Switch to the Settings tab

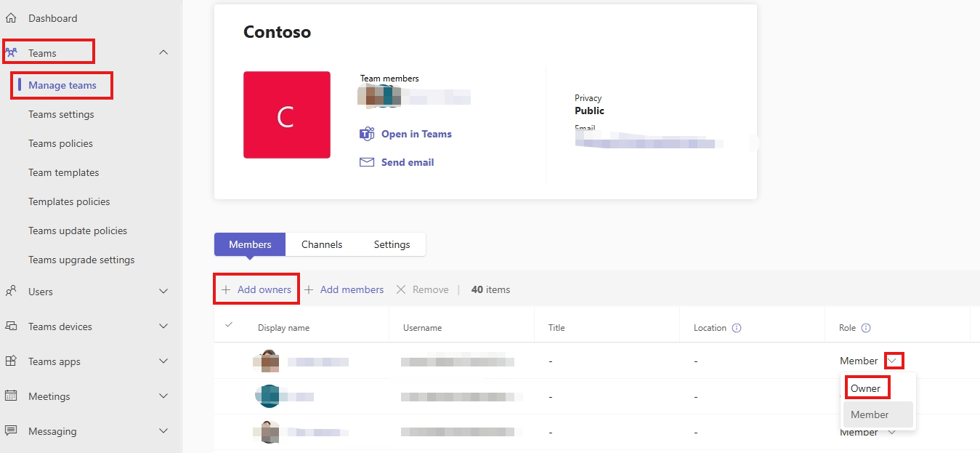point(392,244)
